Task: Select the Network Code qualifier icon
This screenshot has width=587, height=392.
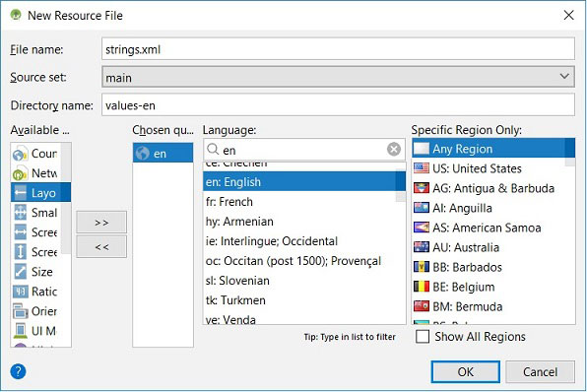Action: [20, 173]
